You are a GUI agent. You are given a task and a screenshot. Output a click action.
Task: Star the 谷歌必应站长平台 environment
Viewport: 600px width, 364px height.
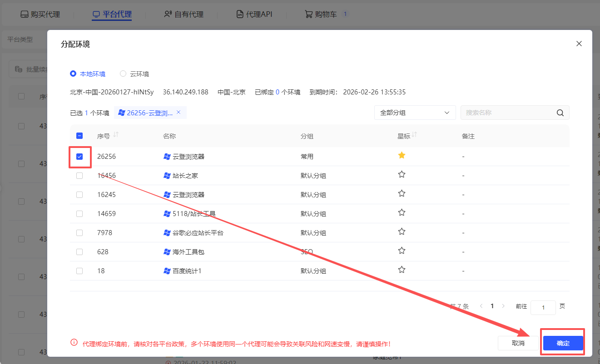point(402,231)
